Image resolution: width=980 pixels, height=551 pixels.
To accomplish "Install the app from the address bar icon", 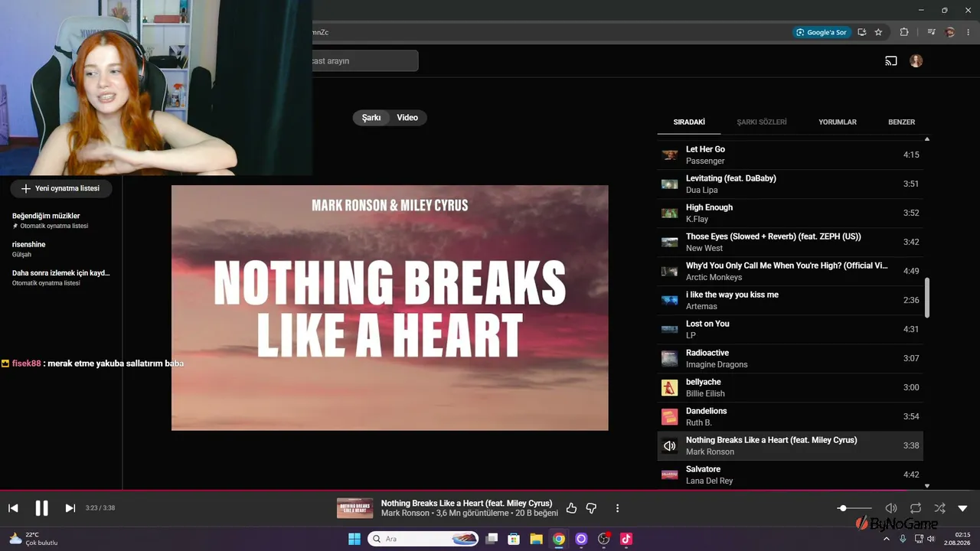I will [862, 32].
